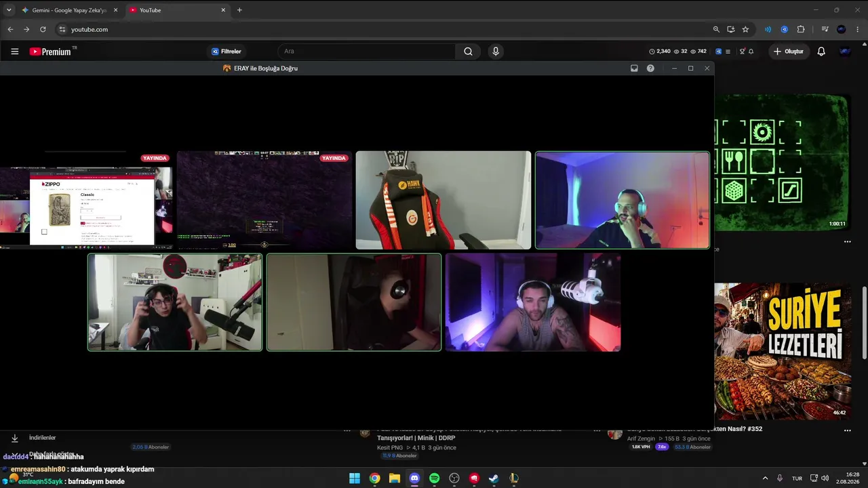Select the person seen from behind camera
The image size is (868, 488).
coord(354,302)
